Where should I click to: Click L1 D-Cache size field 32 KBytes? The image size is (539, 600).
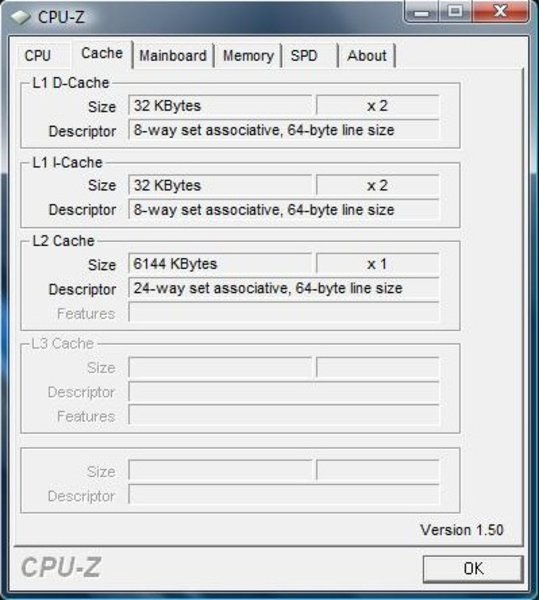(220, 106)
